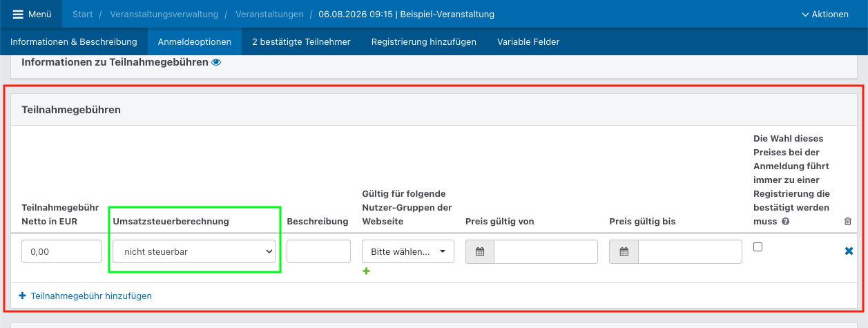Go to Start breadcrumb

point(82,14)
